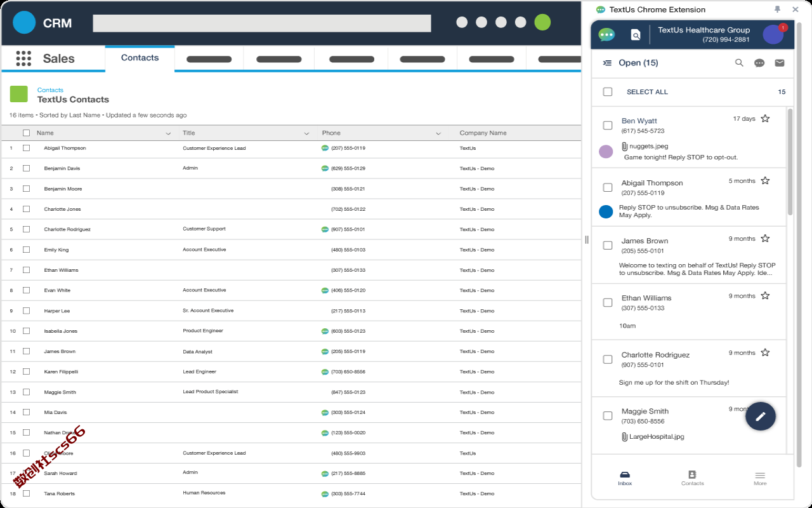This screenshot has width=812, height=508.
Task: Open the Phone column dropdown arrow
Action: 438,133
